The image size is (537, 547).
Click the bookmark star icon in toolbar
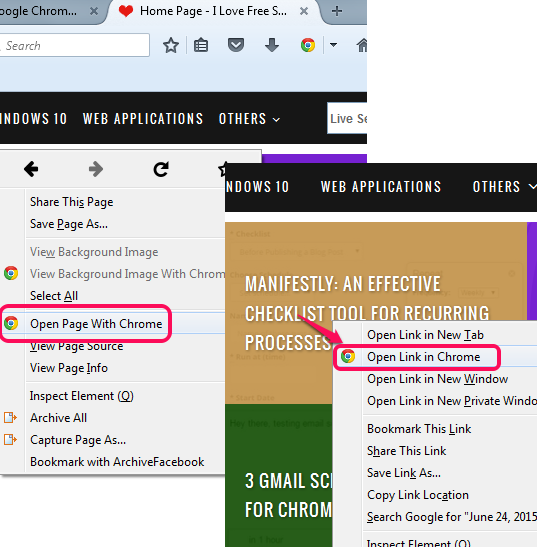click(171, 46)
